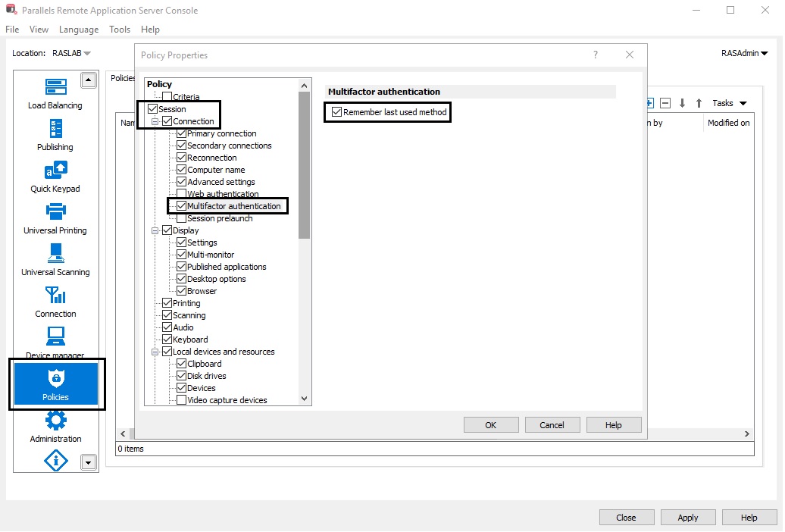The height and width of the screenshot is (532, 785).
Task: Open the Help menu
Action: pyautogui.click(x=150, y=30)
